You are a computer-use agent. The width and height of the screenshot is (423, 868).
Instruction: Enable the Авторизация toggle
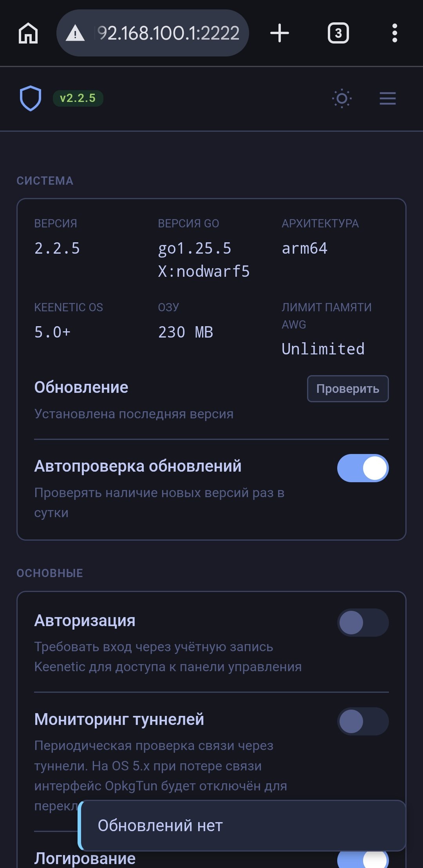click(x=363, y=623)
